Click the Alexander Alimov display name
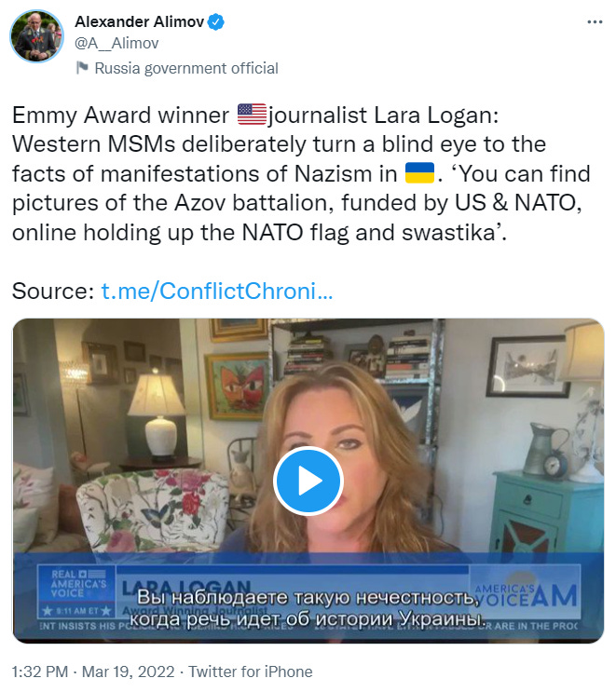This screenshot has width=616, height=692. pos(139,21)
